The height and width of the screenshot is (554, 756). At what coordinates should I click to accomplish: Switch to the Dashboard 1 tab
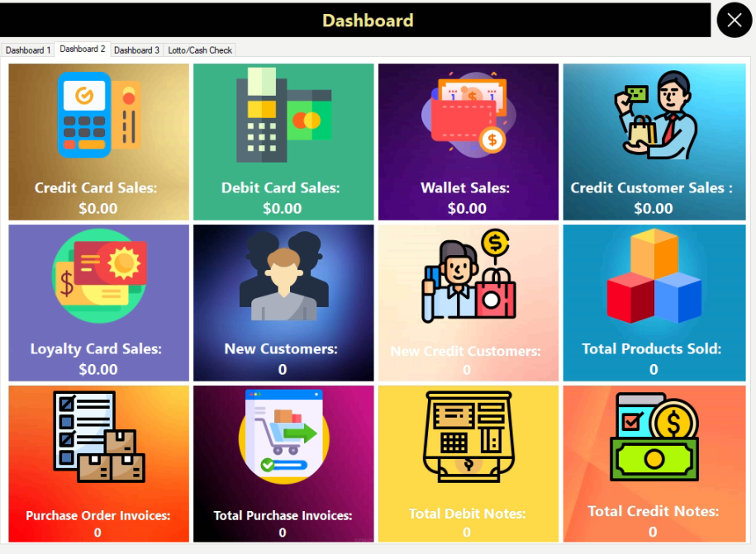[27, 50]
